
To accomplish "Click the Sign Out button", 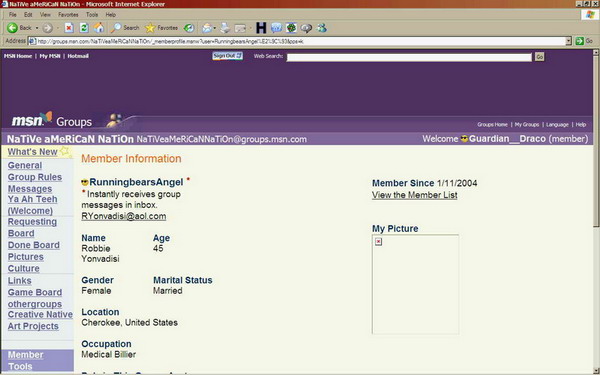I will (227, 56).
